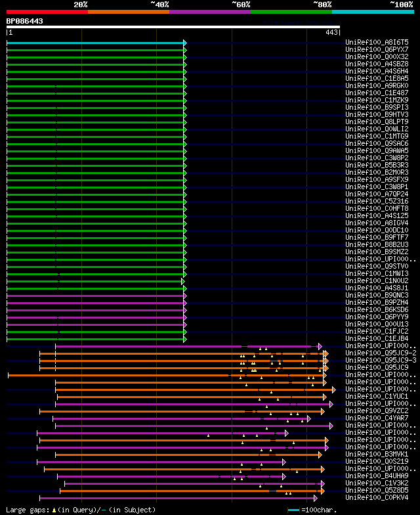The image size is (420, 515).
Task: Select the label UniRef100_C1MZK9
Action: pos(377,100)
